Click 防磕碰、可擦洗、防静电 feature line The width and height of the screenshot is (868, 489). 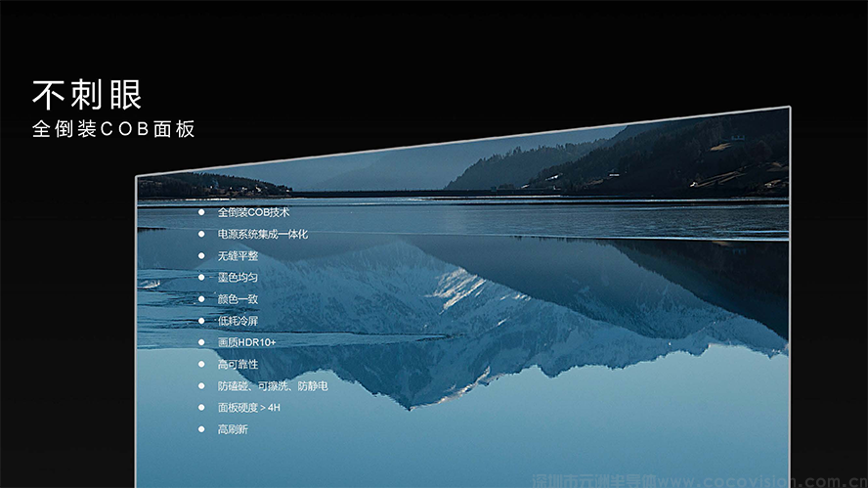[272, 386]
